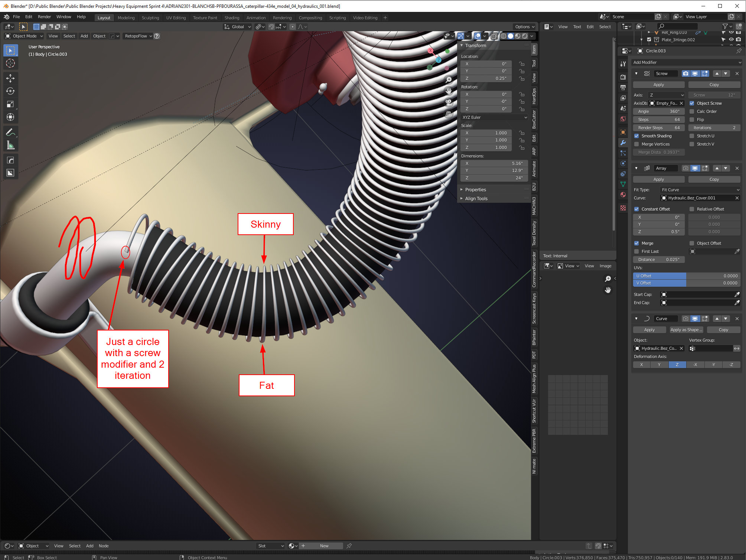Hide Plate_3Hinge.002 in the outliner
The height and width of the screenshot is (560, 746).
click(x=731, y=40)
